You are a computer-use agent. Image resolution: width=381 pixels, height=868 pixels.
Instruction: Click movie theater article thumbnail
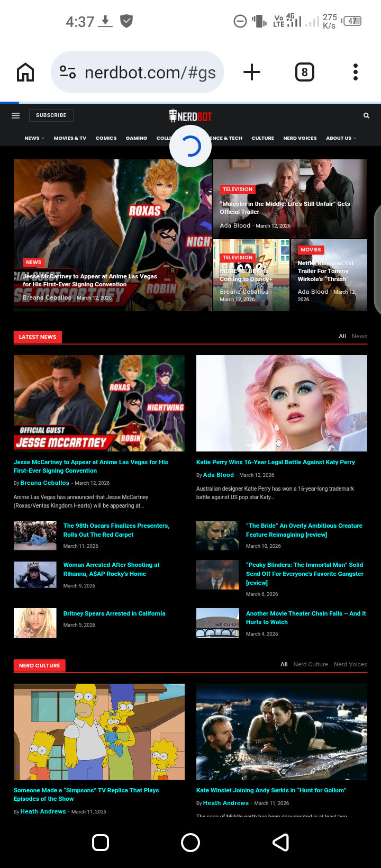click(217, 623)
